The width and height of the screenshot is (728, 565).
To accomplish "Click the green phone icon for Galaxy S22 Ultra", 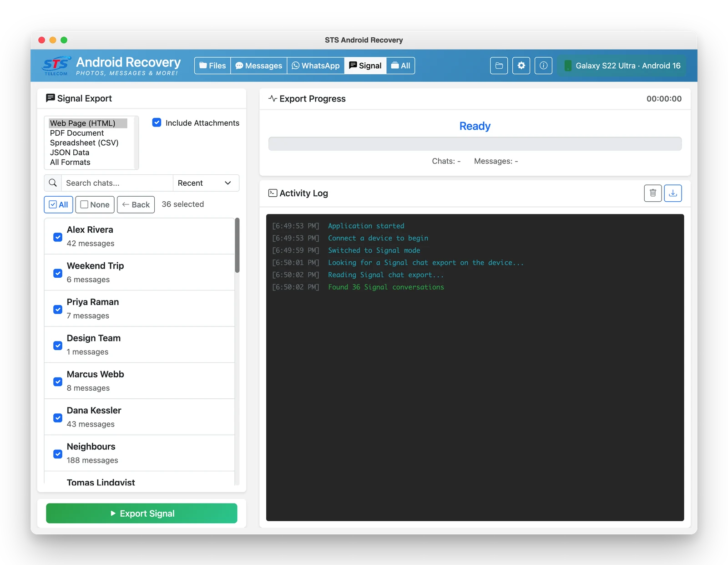I will click(x=567, y=66).
